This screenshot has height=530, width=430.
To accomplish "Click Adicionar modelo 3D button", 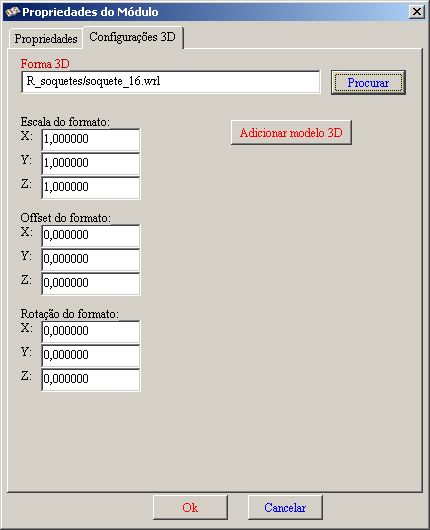I will coord(291,132).
